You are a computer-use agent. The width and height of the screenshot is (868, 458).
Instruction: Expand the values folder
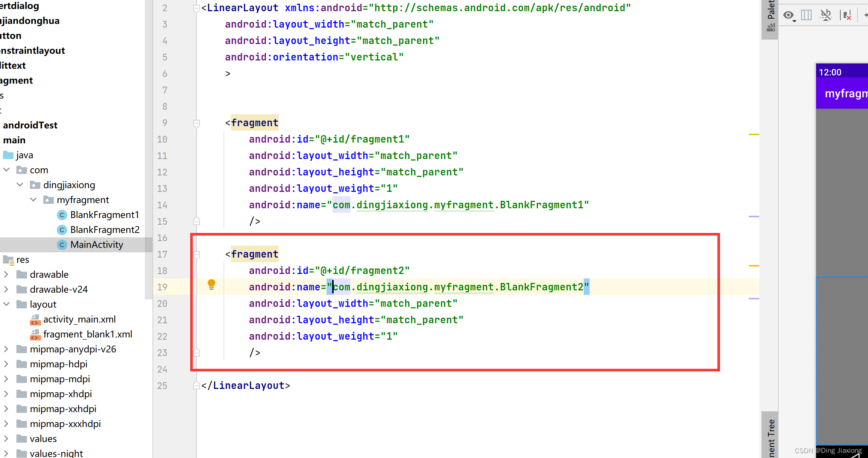click(x=6, y=439)
